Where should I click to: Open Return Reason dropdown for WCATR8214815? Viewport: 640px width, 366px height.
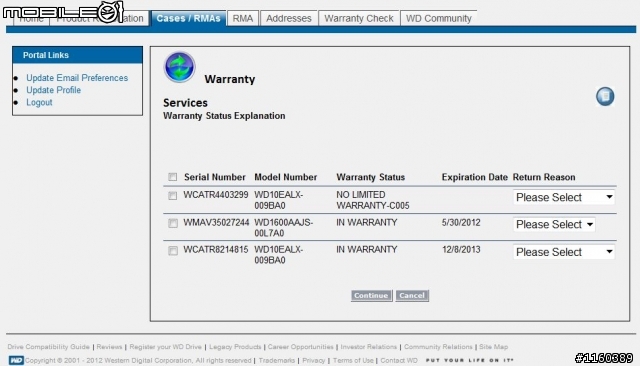pyautogui.click(x=564, y=252)
